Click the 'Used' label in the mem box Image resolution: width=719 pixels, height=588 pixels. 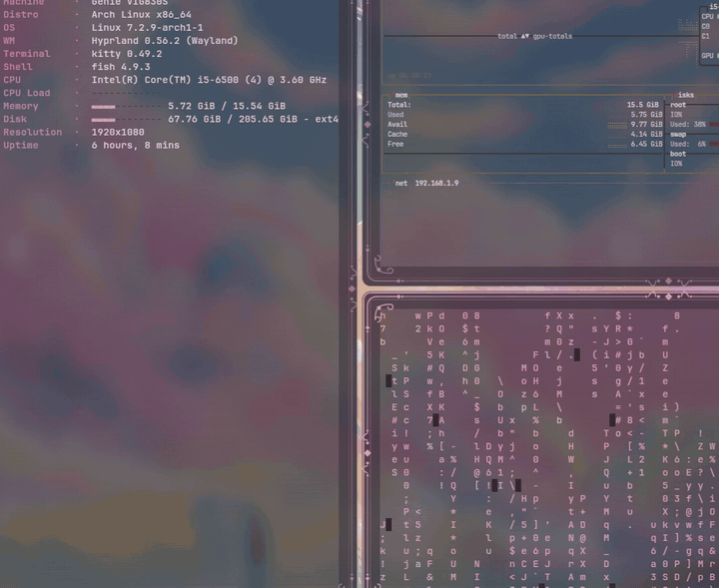[x=395, y=115]
